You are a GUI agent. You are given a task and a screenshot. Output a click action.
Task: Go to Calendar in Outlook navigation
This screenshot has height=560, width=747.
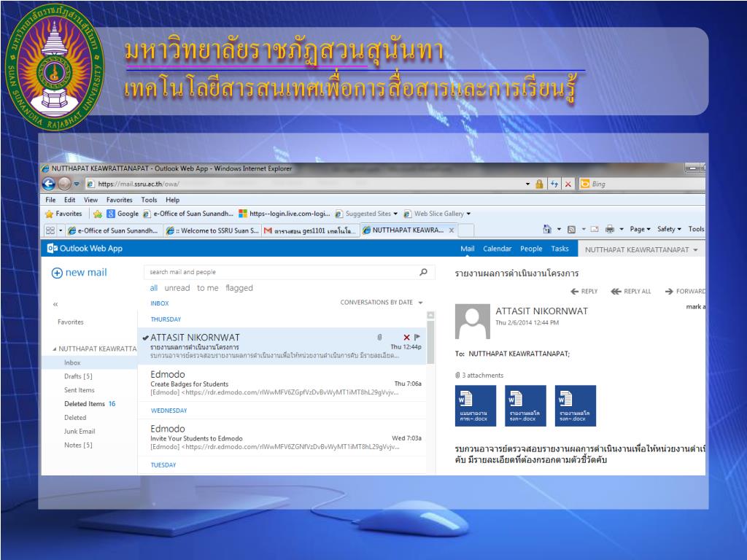click(x=497, y=249)
